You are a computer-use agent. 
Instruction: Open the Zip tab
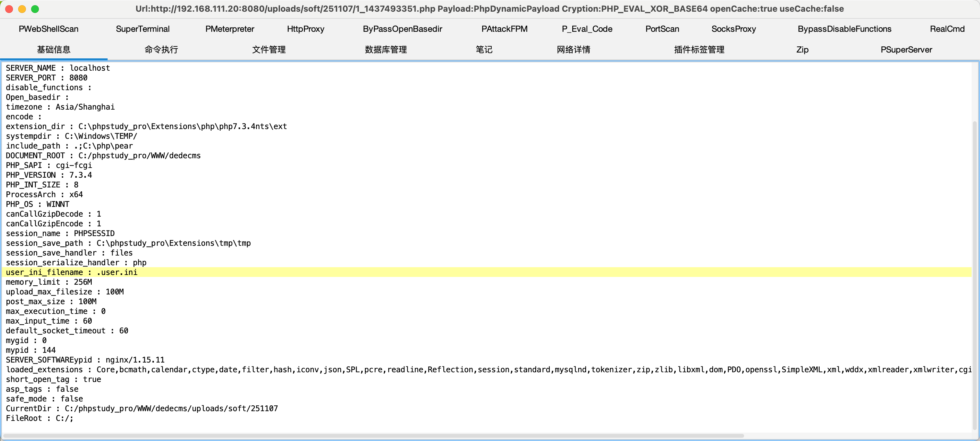click(x=802, y=50)
